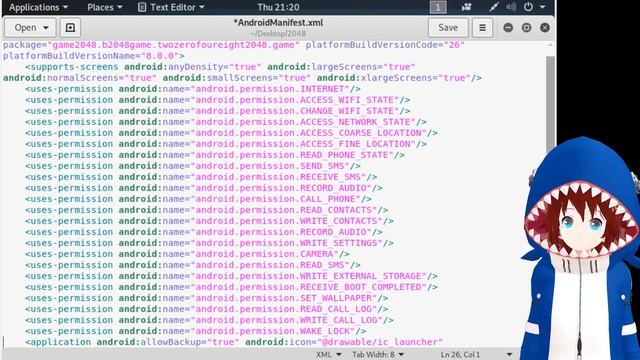Screen dimensions: 640x360
Task: Click the WRITE_CONTACTS permission line
Action: click(x=209, y=221)
